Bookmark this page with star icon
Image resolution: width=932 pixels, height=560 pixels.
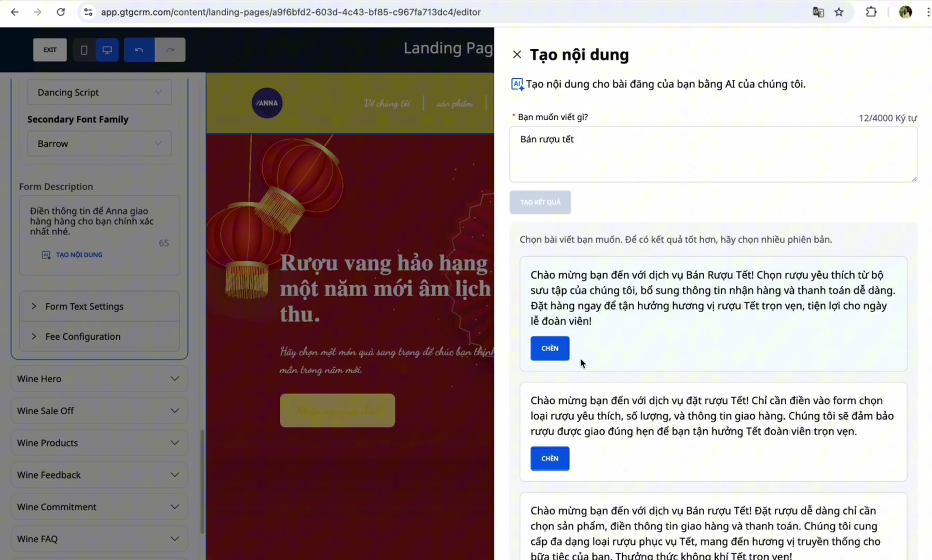[x=839, y=12]
